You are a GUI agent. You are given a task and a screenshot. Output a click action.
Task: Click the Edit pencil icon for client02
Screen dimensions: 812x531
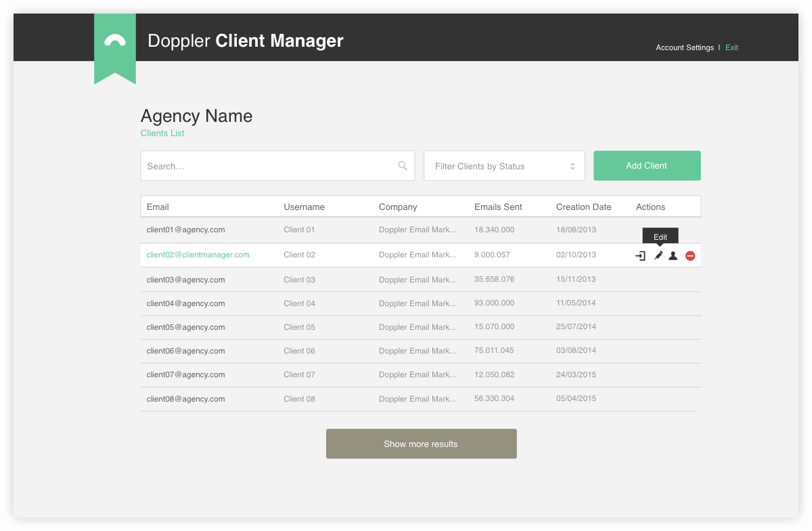tap(658, 255)
